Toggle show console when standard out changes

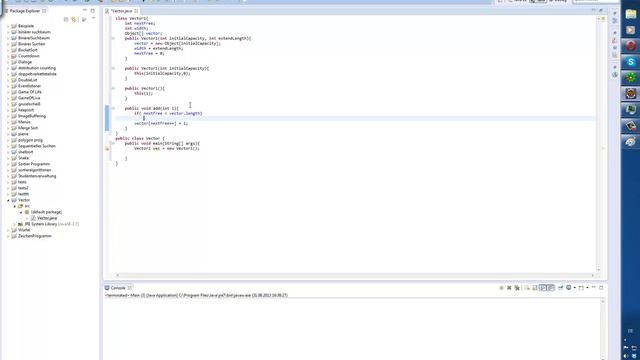click(x=543, y=288)
